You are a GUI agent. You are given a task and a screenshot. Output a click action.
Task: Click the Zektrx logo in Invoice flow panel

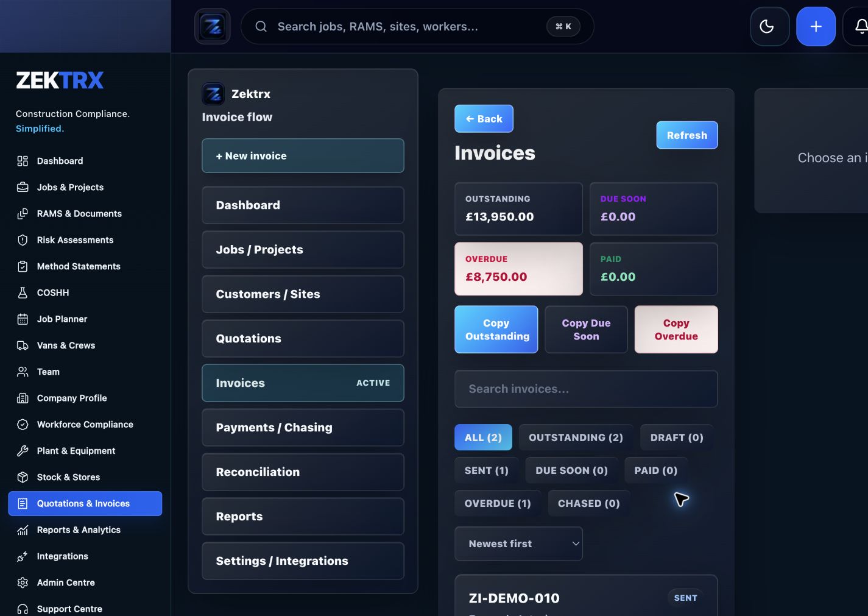(213, 94)
